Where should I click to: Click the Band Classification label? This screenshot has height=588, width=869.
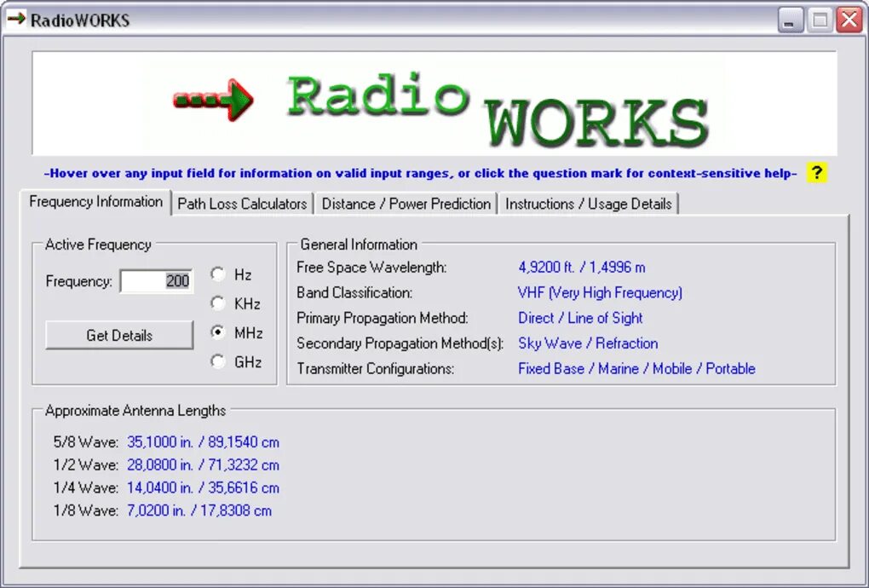(354, 292)
